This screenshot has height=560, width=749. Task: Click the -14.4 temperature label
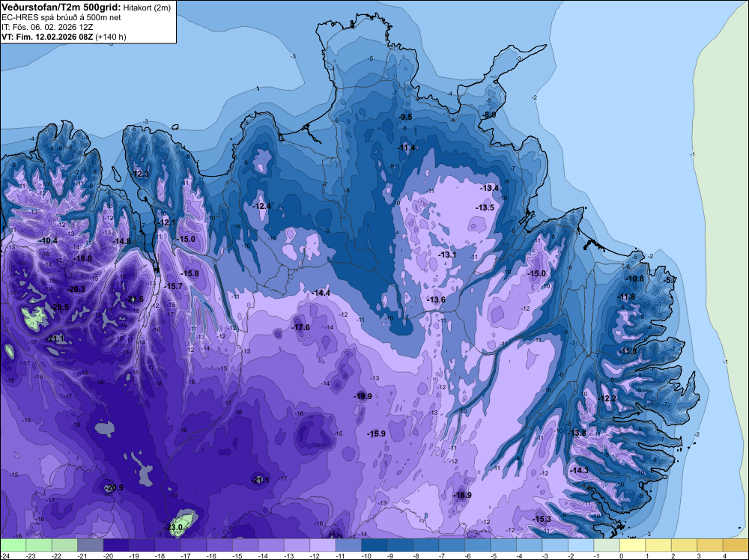(x=321, y=293)
